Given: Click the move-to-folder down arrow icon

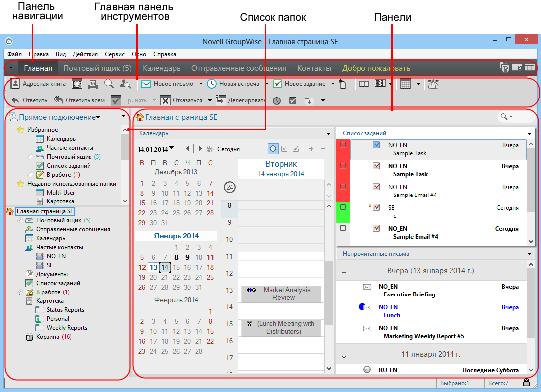Looking at the screenshot, I should coord(309,101).
